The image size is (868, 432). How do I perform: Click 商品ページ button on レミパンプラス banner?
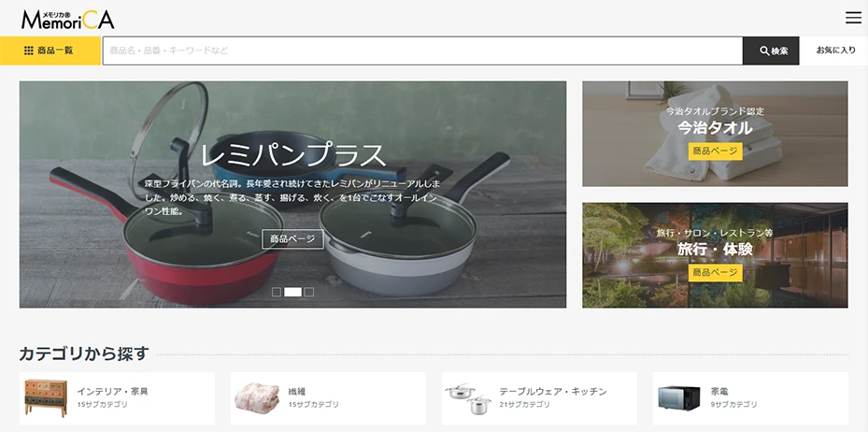(292, 239)
